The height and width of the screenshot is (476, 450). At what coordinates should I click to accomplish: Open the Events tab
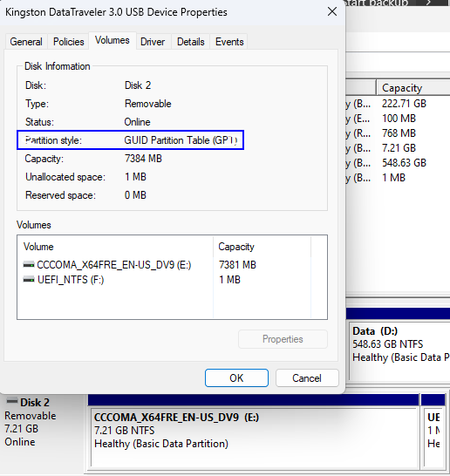pyautogui.click(x=229, y=42)
